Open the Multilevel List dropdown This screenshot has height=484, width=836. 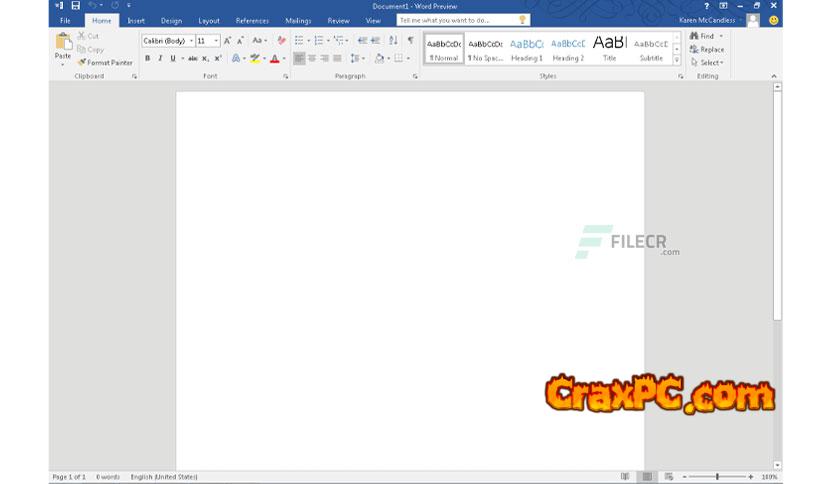tap(347, 41)
